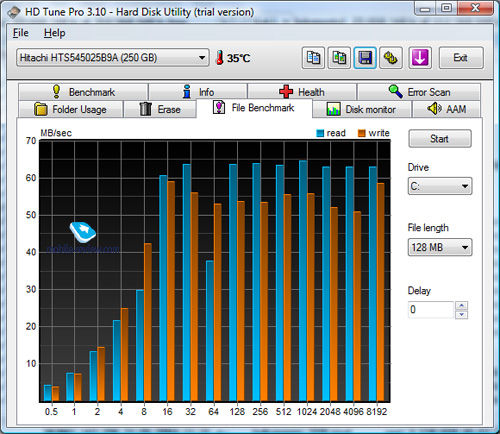Expand the Drive C: dropdown
Image resolution: width=500 pixels, height=434 pixels.
(440, 186)
